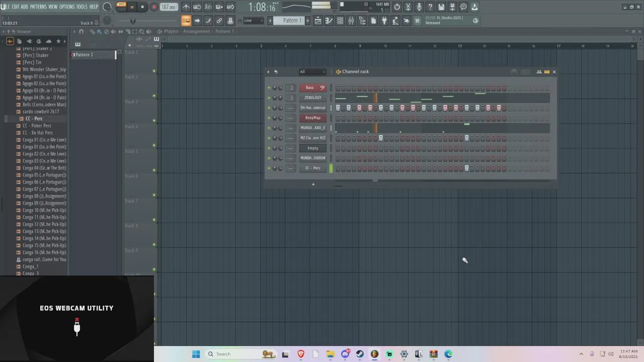Open the Piano roll view icon
Screen dimensions: 644x362
coord(329,21)
